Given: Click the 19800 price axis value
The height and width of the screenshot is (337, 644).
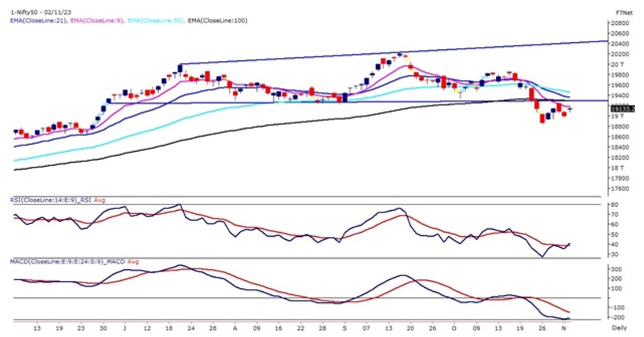Looking at the screenshot, I should pos(620,75).
